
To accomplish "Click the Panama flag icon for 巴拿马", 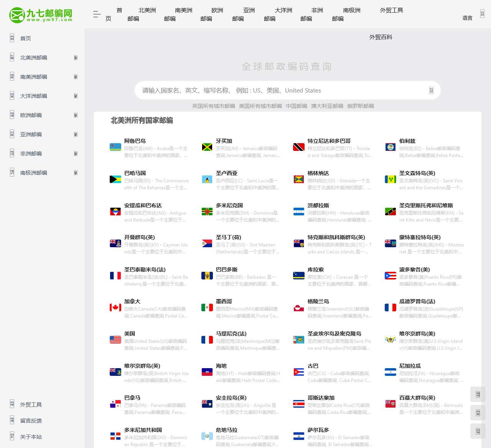I will [x=115, y=404].
